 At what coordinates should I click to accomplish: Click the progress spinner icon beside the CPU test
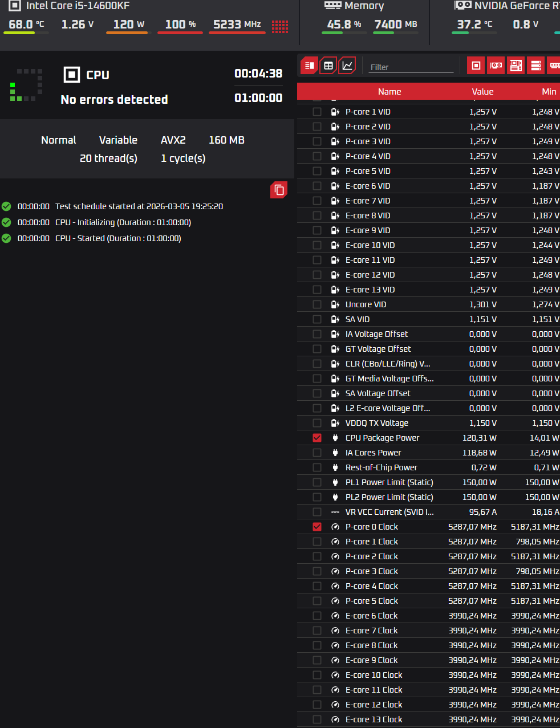pyautogui.click(x=26, y=85)
